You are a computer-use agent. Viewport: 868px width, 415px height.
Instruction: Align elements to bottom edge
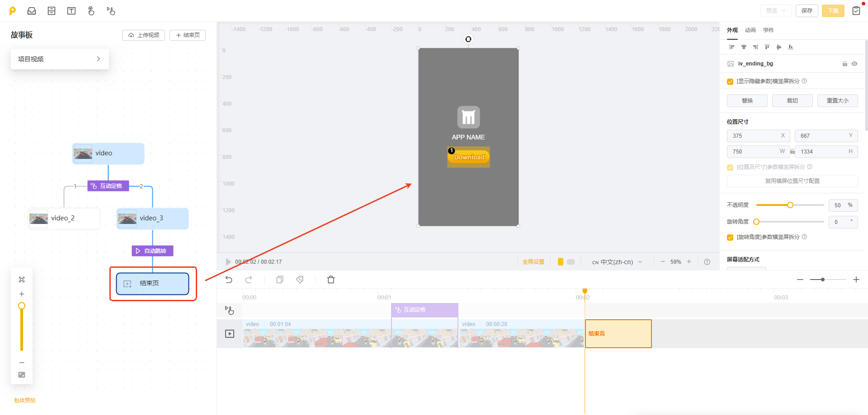tap(791, 47)
